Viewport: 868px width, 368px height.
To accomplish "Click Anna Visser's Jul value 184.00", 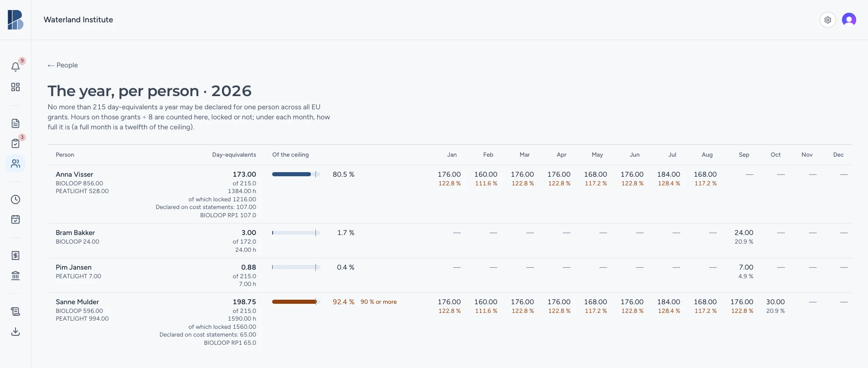I will [668, 174].
